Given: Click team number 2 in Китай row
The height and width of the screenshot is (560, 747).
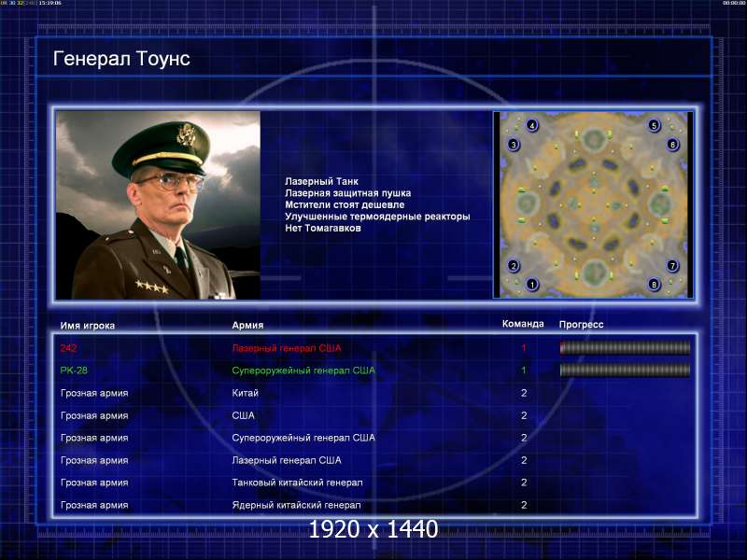Looking at the screenshot, I should point(524,393).
